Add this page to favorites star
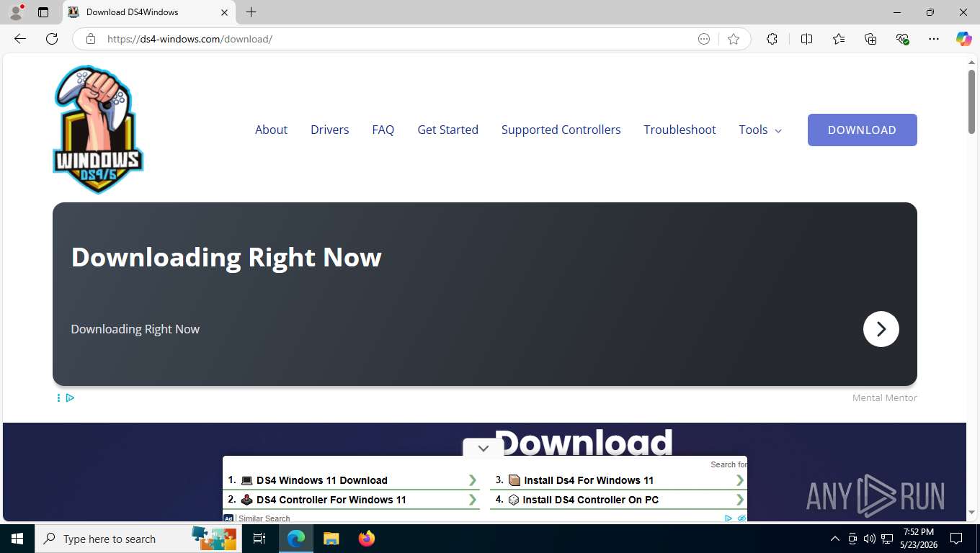Screen dimensions: 980x553 pos(734,39)
